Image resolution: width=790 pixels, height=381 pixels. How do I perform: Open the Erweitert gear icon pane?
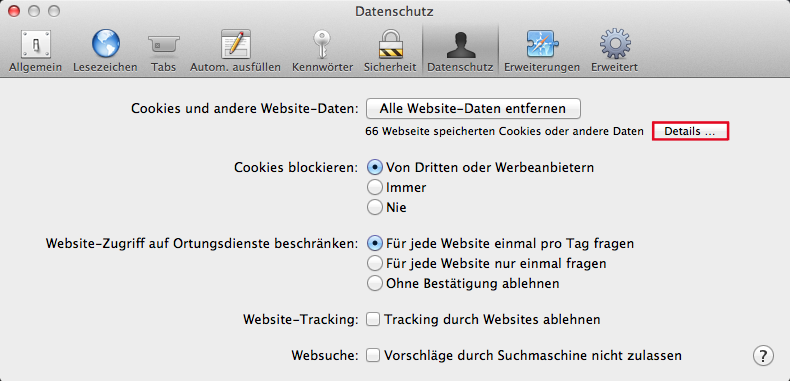(x=614, y=50)
